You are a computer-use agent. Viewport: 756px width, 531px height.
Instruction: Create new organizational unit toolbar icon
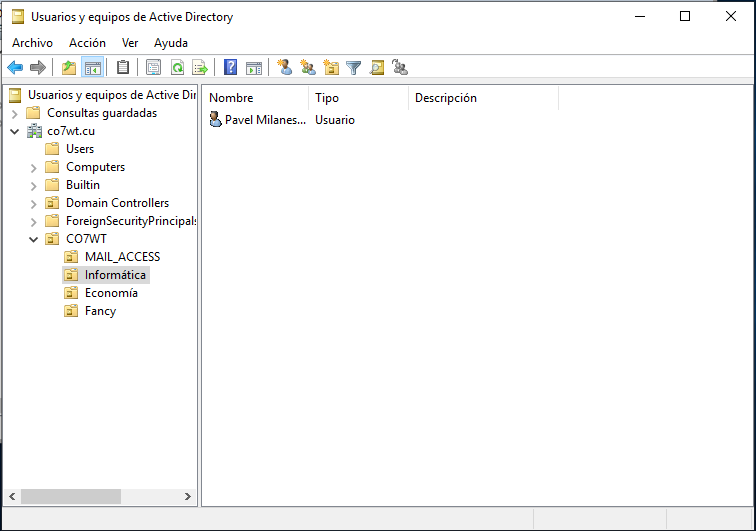coord(331,68)
